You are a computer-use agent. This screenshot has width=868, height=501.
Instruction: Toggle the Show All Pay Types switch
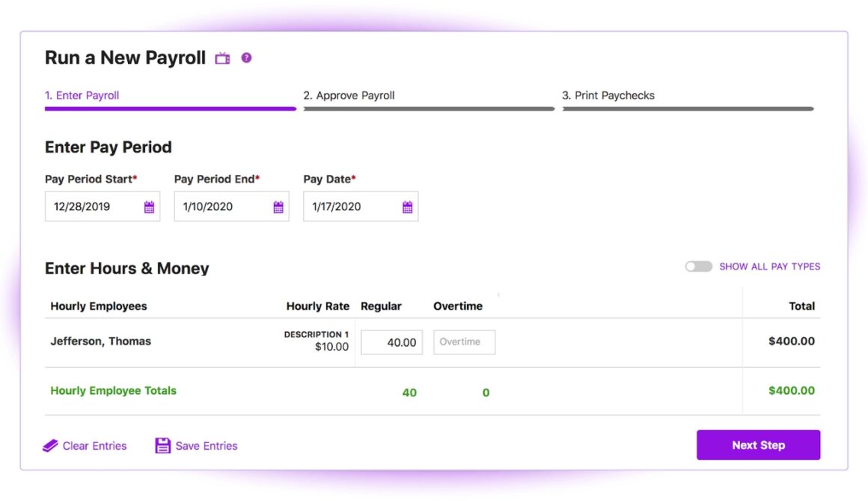click(x=698, y=266)
